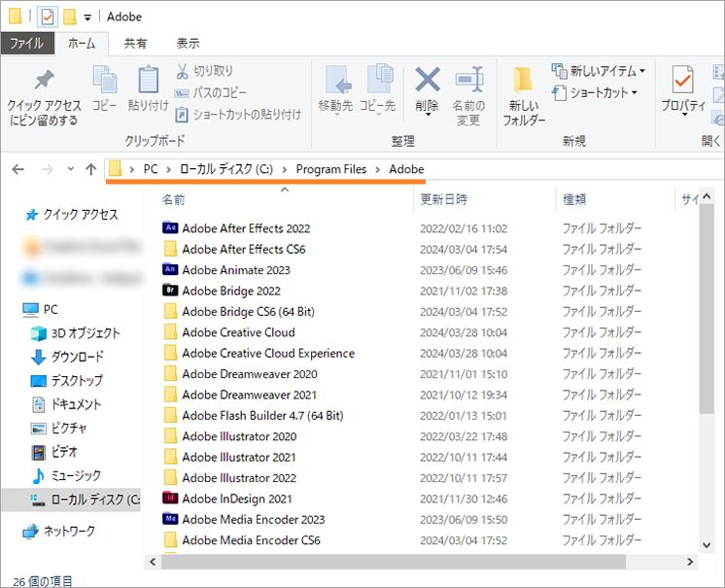Click ローカル ディスク (C:) in address bar
Image resolution: width=725 pixels, height=588 pixels.
pyautogui.click(x=226, y=169)
